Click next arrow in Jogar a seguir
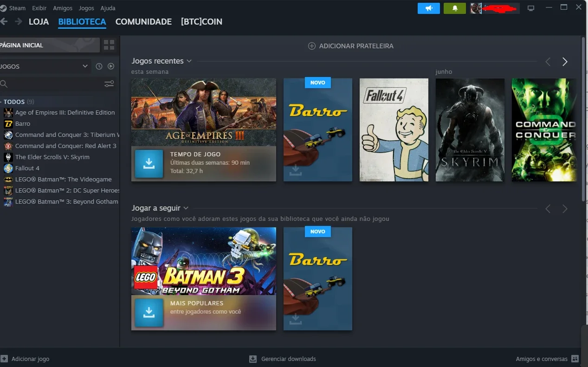 (565, 209)
